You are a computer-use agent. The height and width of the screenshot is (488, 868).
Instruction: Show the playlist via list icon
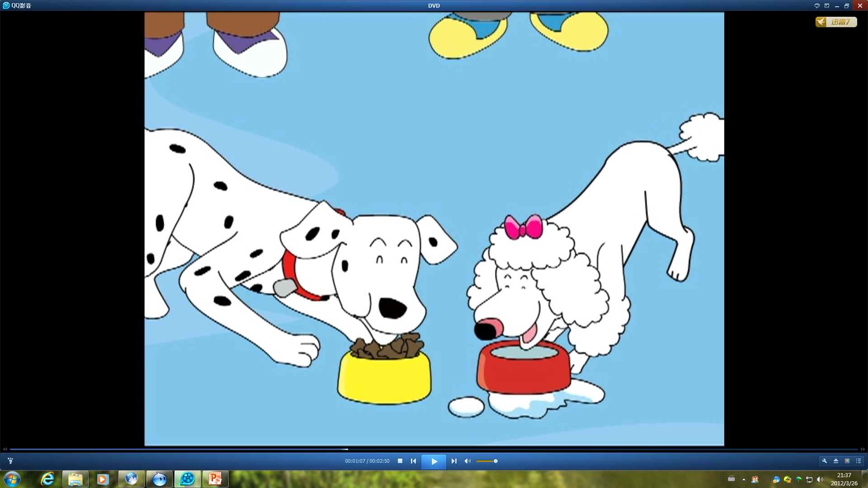pyautogui.click(x=859, y=461)
